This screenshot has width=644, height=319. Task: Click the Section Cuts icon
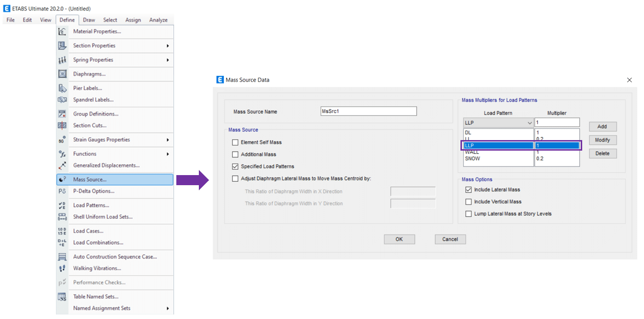(62, 125)
